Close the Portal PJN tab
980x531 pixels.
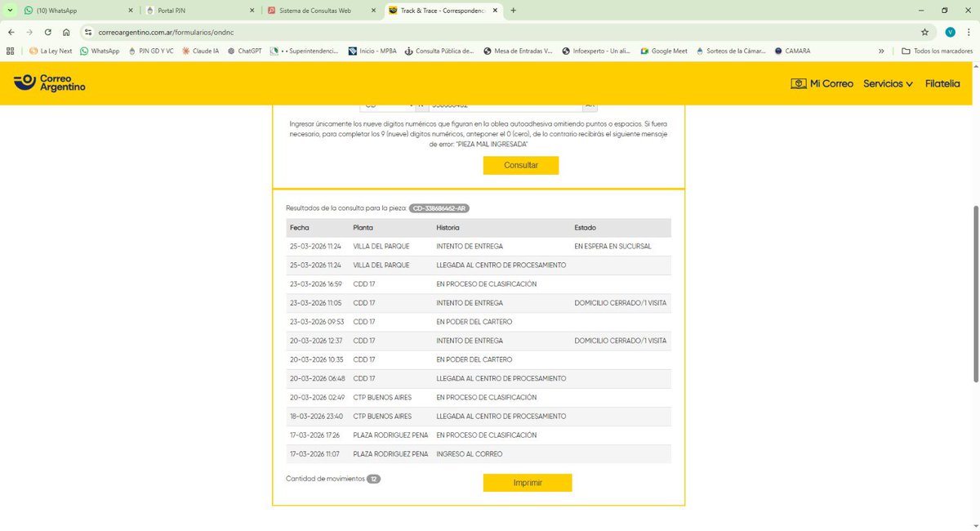pyautogui.click(x=252, y=11)
